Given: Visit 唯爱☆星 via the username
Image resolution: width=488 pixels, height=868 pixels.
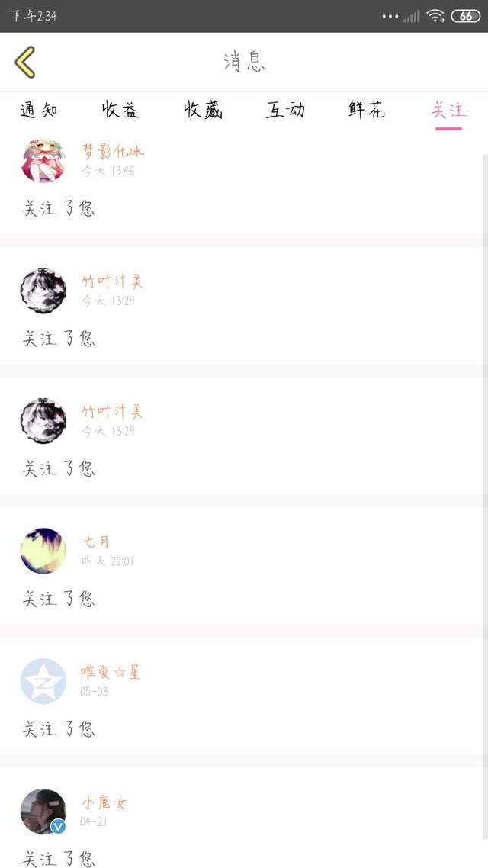Looking at the screenshot, I should coord(111,673).
